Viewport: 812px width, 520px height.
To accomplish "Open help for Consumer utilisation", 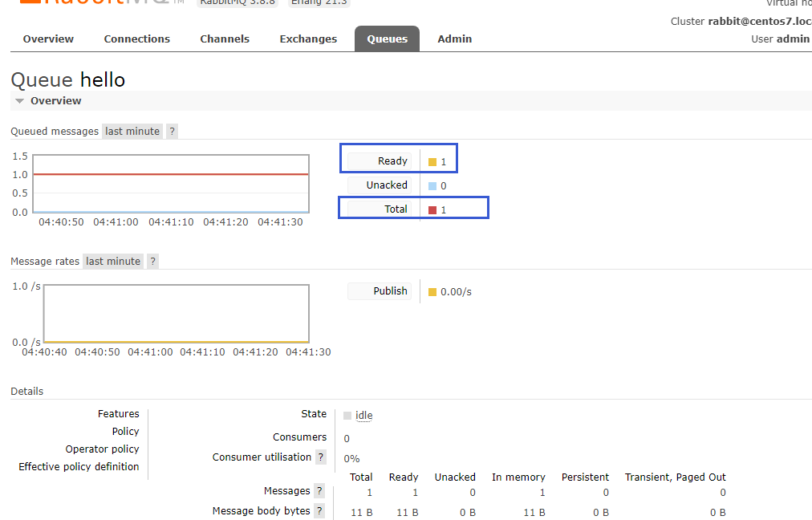I will pos(321,457).
